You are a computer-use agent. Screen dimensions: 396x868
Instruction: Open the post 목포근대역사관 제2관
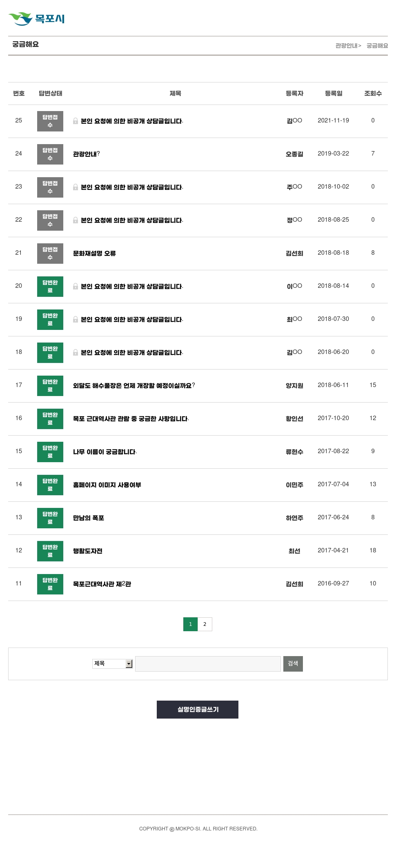tap(102, 584)
